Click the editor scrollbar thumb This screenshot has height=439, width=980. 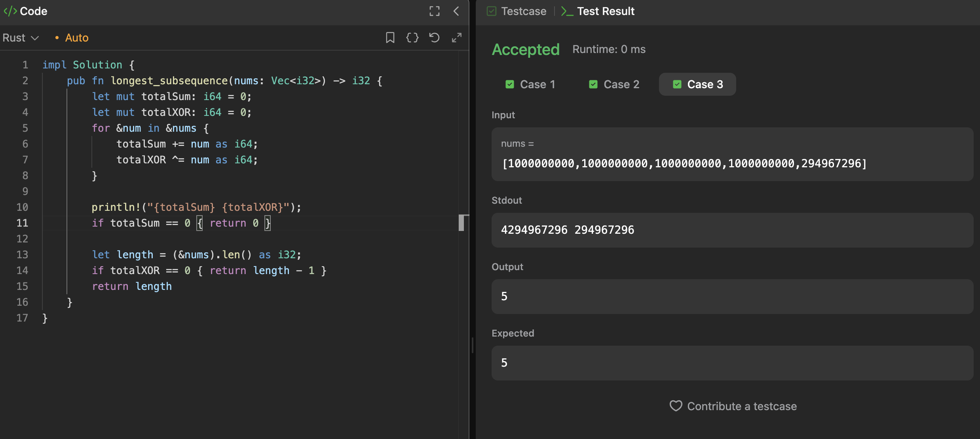(x=461, y=223)
